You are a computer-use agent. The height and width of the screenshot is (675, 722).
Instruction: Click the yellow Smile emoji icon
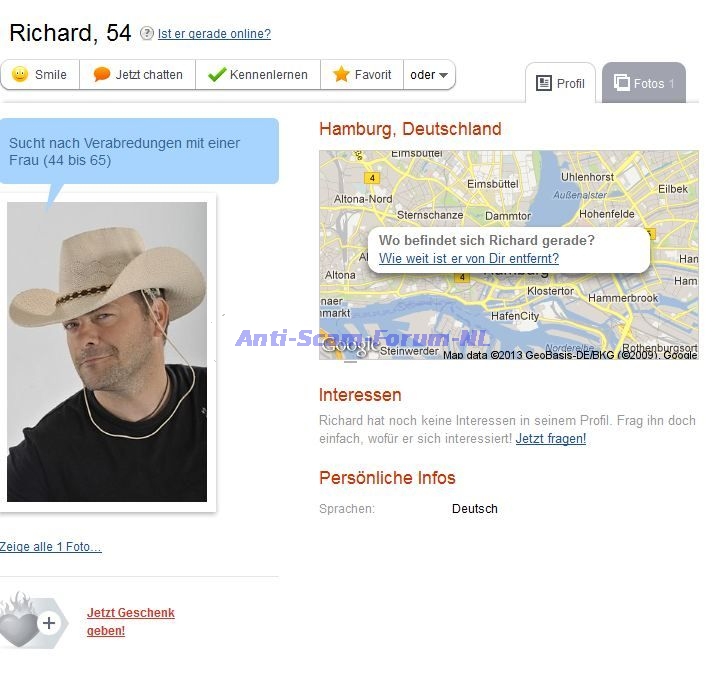pos(20,74)
